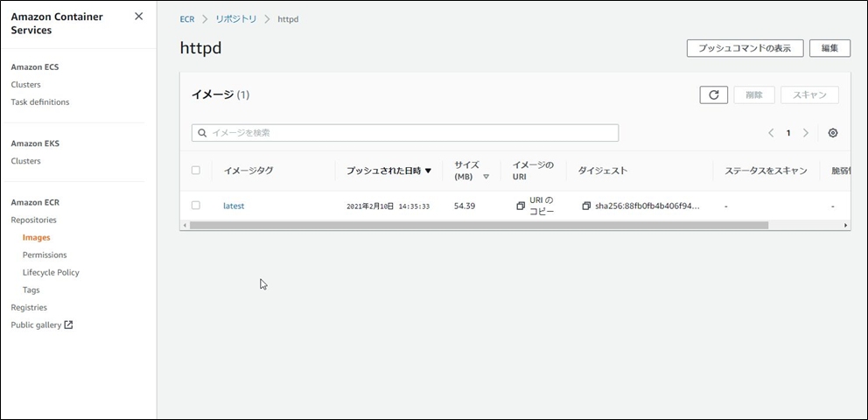Open Tags in sidebar
This screenshot has width=868, height=420.
point(31,290)
